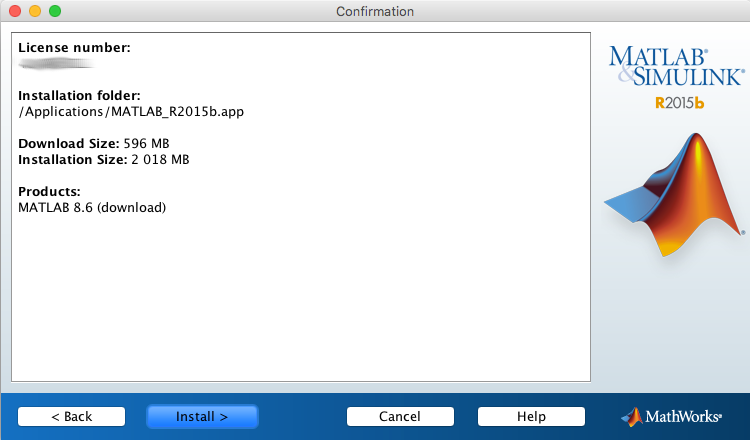Click the blurred license number value
The width and height of the screenshot is (750, 440).
56,63
